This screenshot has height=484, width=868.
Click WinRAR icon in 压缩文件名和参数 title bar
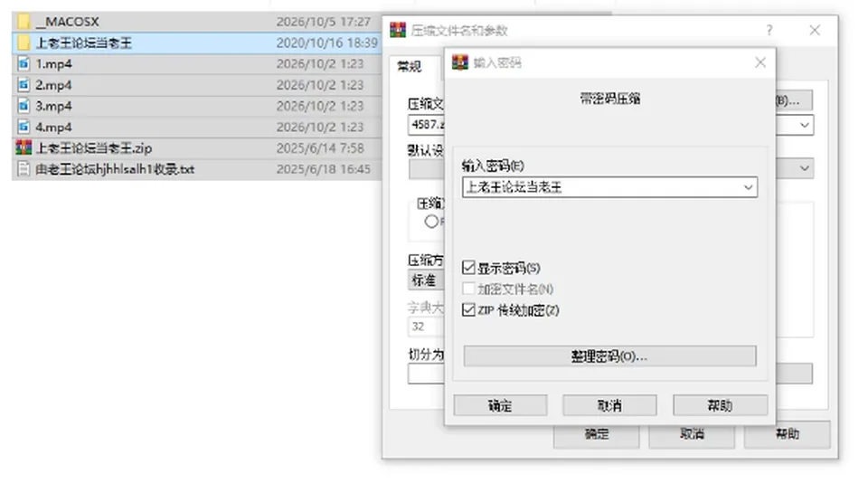coord(398,30)
